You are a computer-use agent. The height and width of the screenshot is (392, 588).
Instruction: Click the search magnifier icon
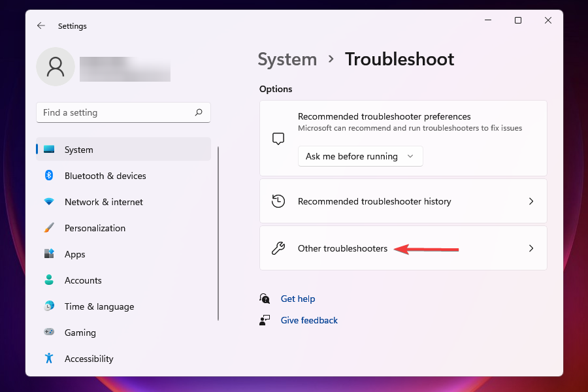[x=199, y=112]
